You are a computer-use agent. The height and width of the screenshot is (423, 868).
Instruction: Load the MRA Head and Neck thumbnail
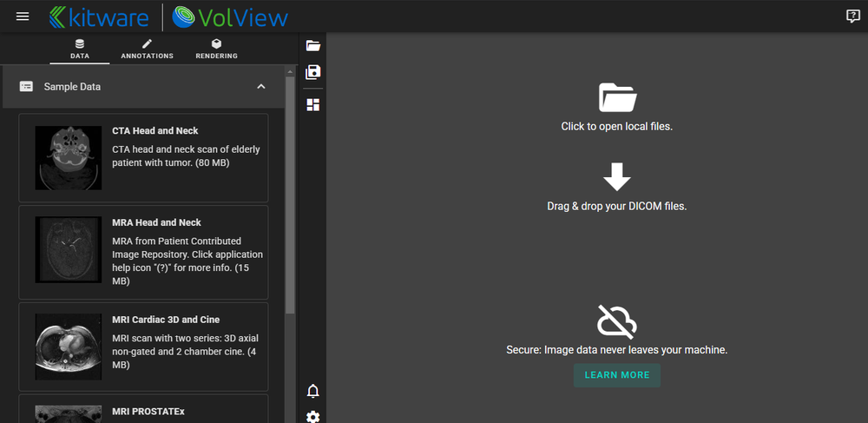point(69,249)
